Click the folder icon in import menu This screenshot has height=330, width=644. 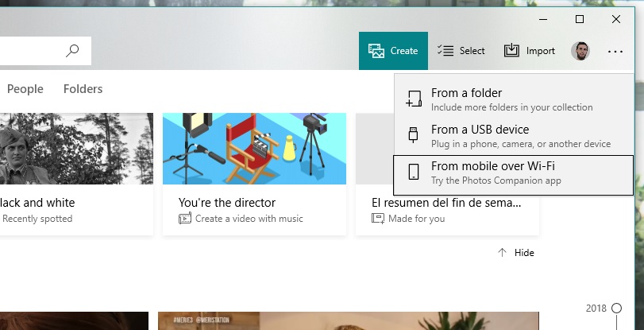click(413, 99)
